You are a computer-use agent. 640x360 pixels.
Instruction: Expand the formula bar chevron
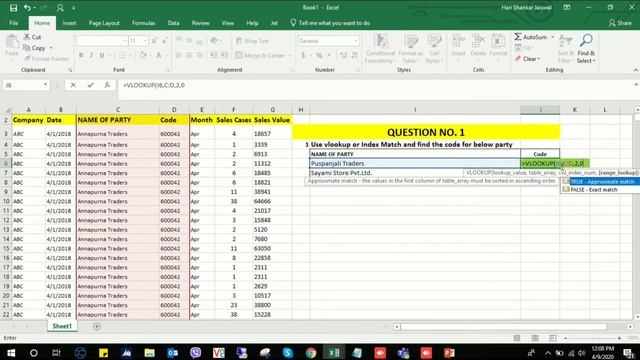click(636, 84)
